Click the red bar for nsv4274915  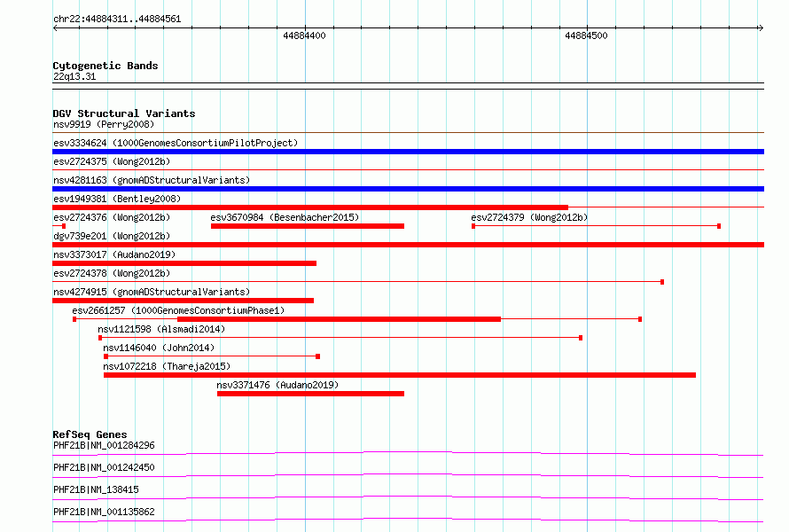pyautogui.click(x=184, y=301)
